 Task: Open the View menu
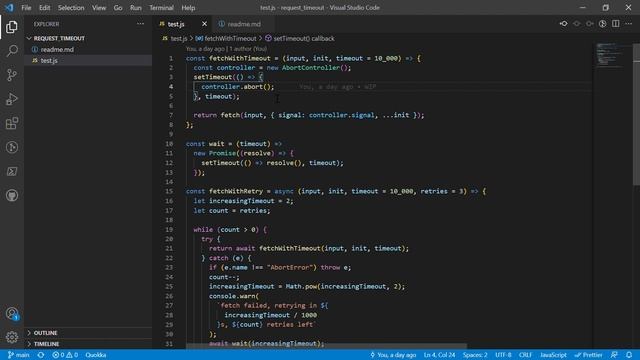click(99, 8)
